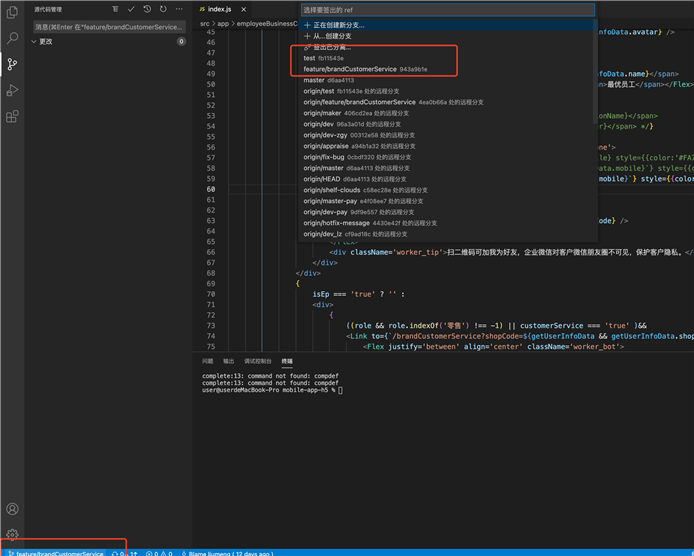694x556 pixels.
Task: Open the Manage gear icon
Action: click(x=12, y=534)
